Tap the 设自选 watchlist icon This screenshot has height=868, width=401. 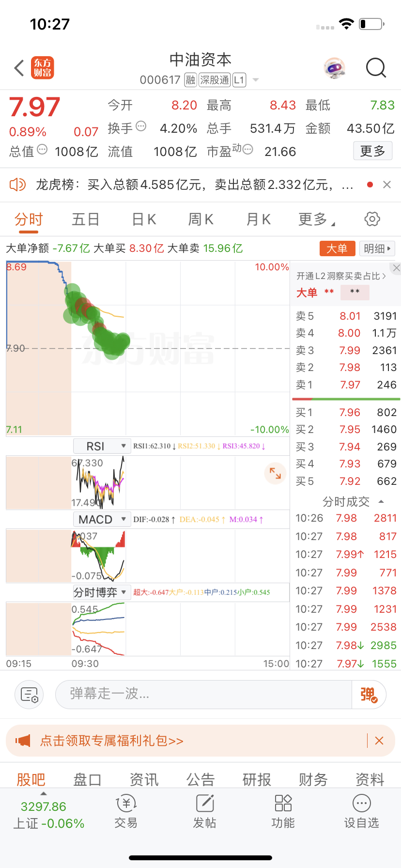click(x=361, y=811)
